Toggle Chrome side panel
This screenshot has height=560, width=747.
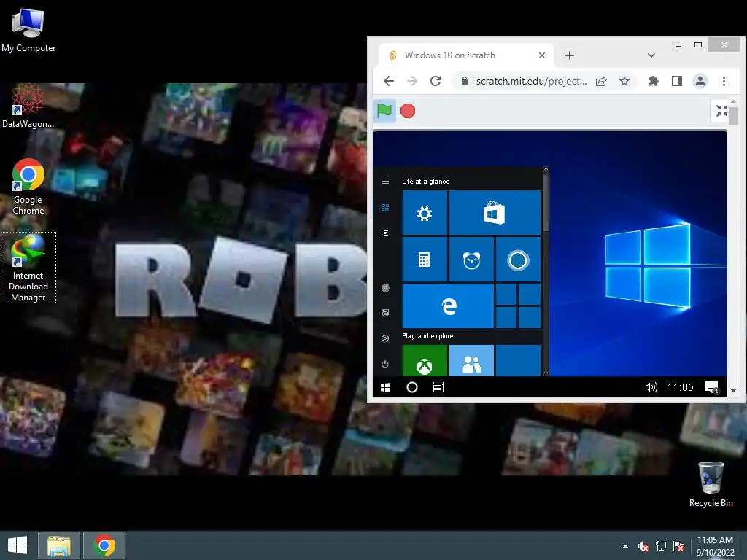click(676, 81)
